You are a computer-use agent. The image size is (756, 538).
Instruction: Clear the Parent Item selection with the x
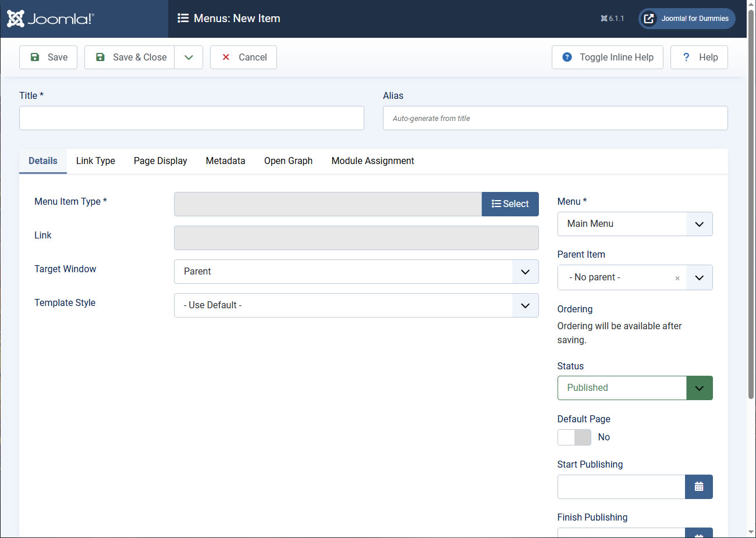point(677,278)
